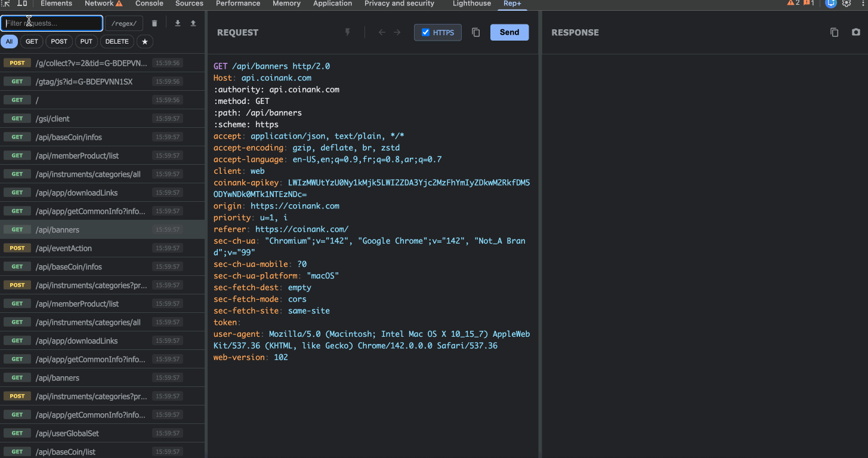This screenshot has height=458, width=868.
Task: Click the Host: api.coinank.com line
Action: pyautogui.click(x=262, y=78)
